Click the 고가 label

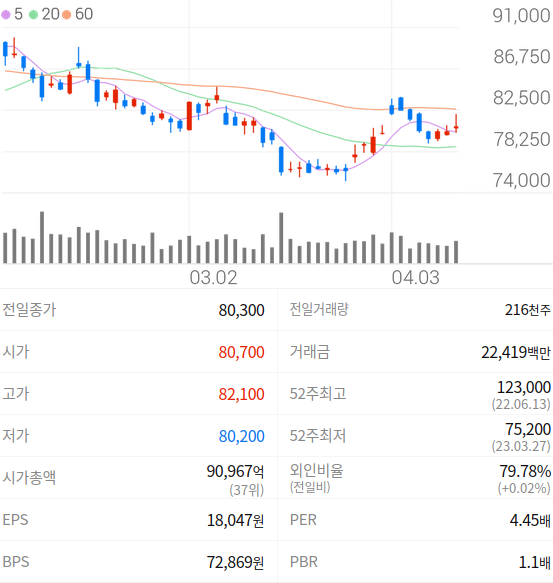point(16,394)
